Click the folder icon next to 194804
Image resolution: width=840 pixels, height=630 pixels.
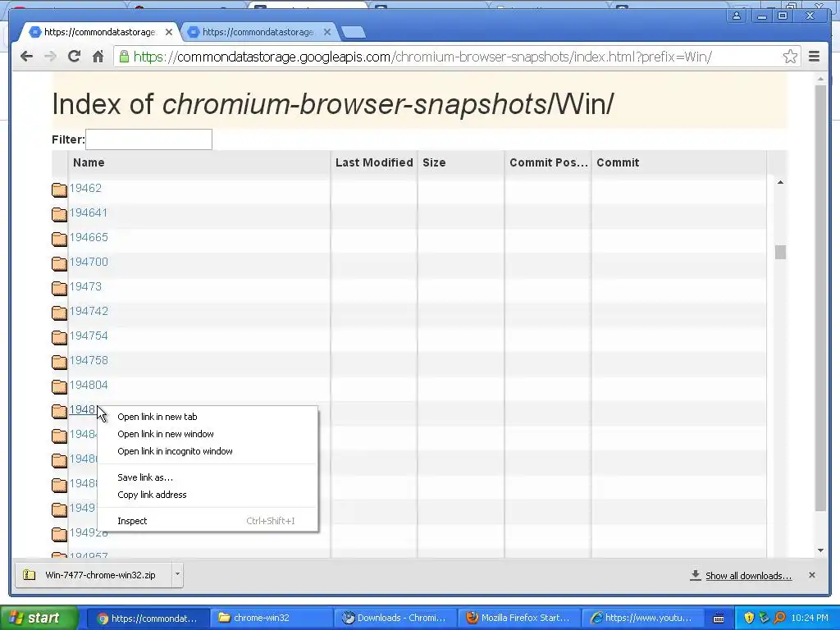click(59, 387)
